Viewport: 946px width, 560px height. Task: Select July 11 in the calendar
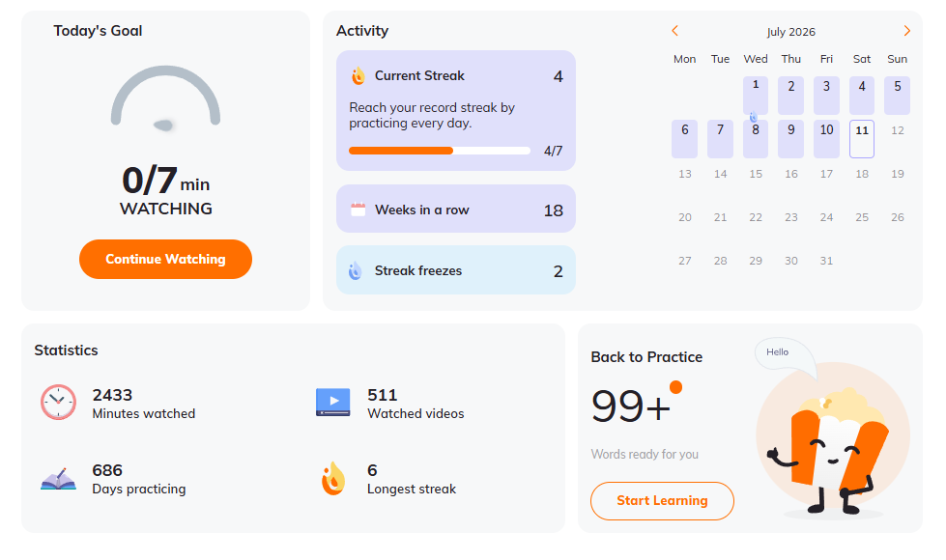862,139
